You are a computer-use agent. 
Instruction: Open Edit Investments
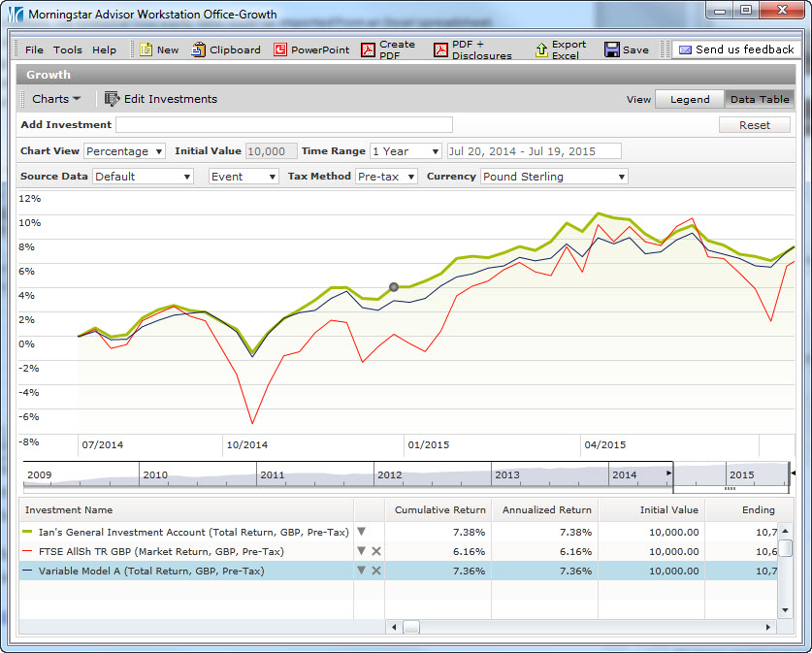click(161, 99)
